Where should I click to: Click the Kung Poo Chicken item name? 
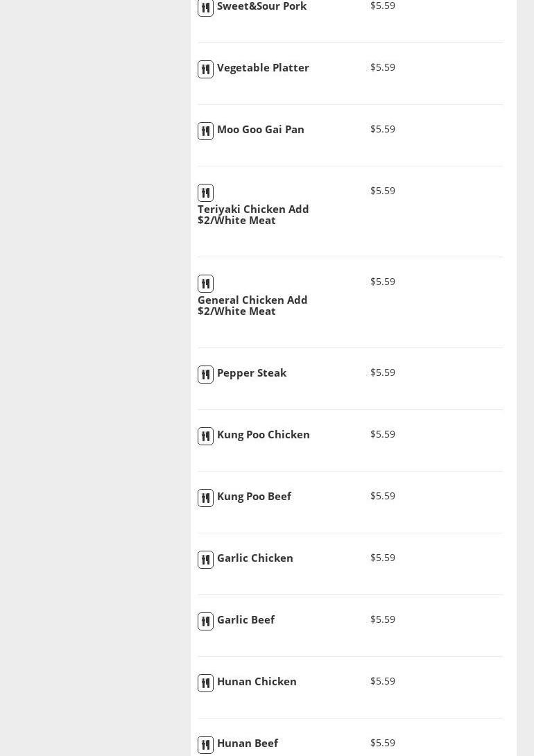coord(263,435)
